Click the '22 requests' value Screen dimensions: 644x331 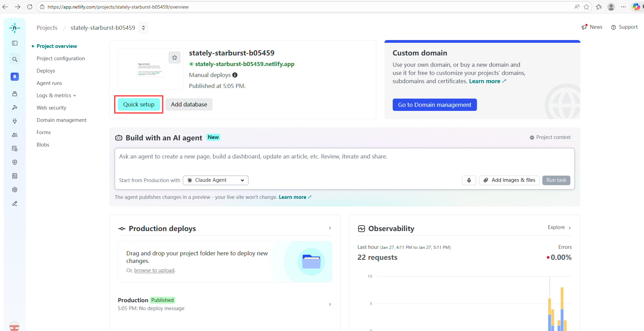point(377,257)
